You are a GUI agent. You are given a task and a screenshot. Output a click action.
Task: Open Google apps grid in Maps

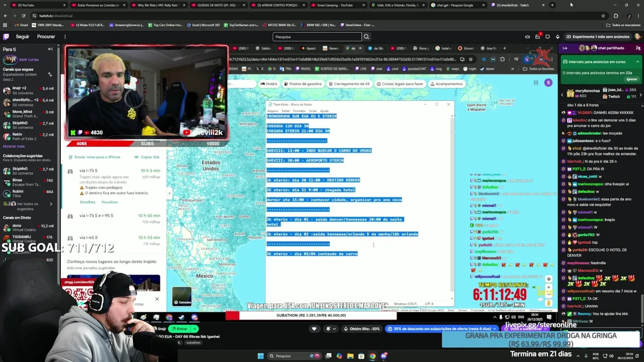click(x=536, y=82)
